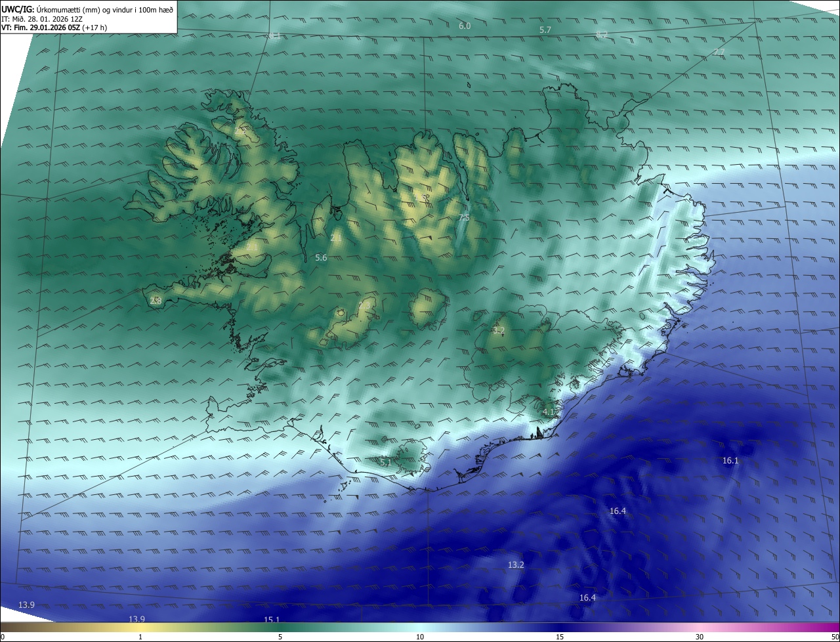
Task: Click the 5 tick label on the legend
Action: tap(280, 637)
